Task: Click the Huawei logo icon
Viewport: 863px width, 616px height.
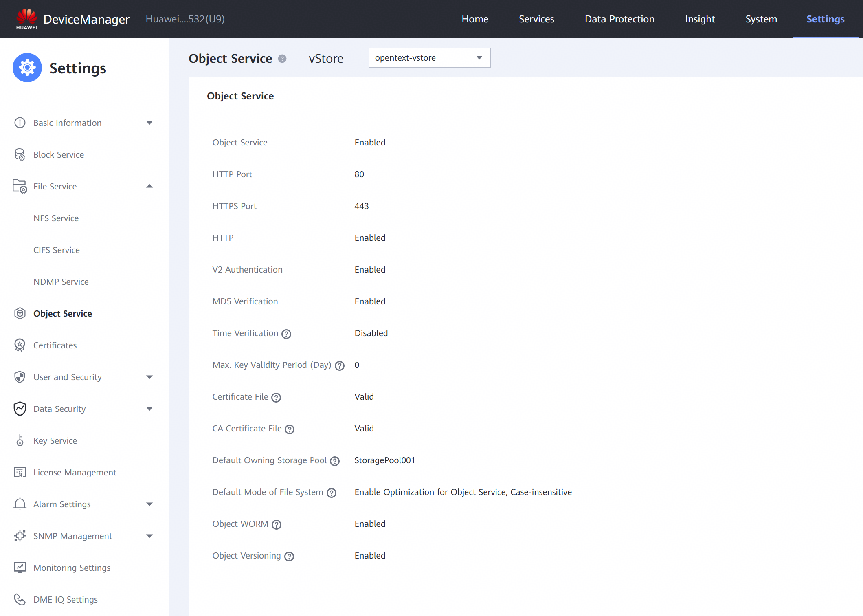Action: coord(26,19)
